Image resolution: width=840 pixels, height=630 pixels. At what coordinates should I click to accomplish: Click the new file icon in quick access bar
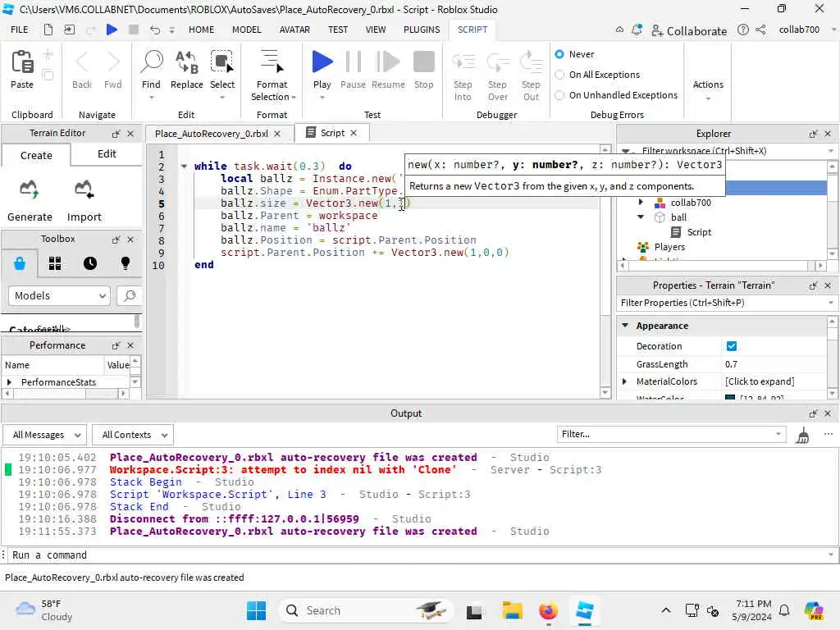tap(48, 30)
